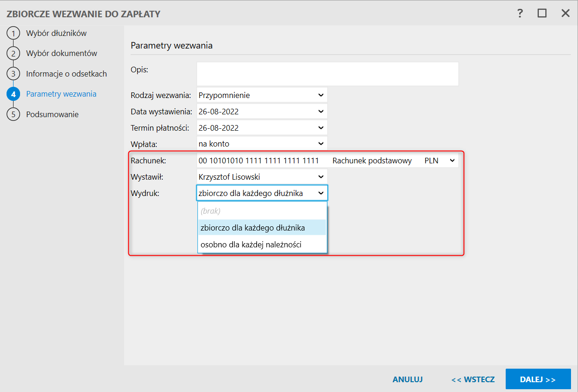Image resolution: width=578 pixels, height=392 pixels.
Task: Choose osobno dla każdej należności option
Action: coord(262,244)
